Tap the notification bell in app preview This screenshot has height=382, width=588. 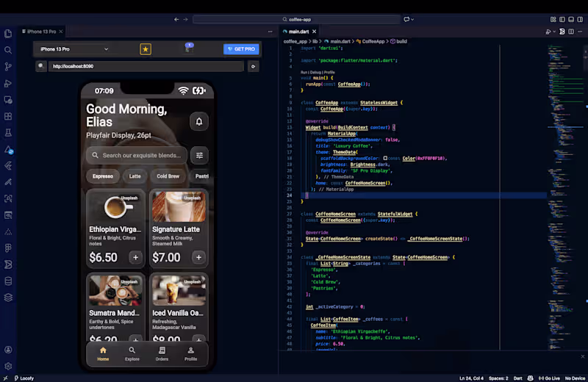click(199, 121)
